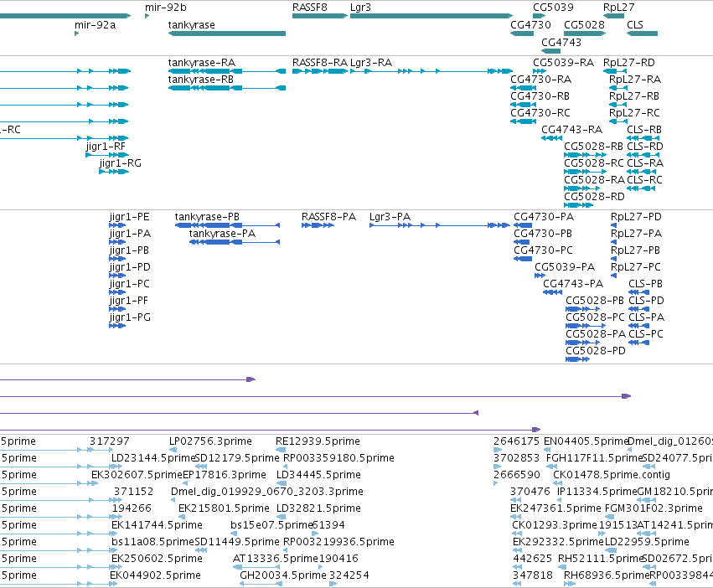Select the RE12939.5prime EST
Image resolution: width=713 pixels, height=588 pixels.
point(281,450)
